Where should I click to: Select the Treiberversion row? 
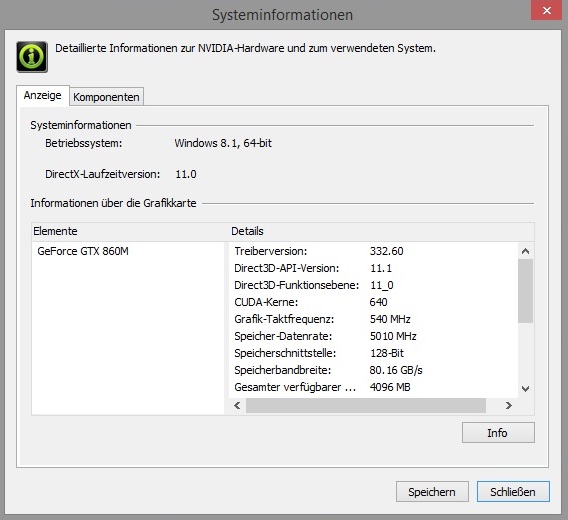(x=373, y=251)
